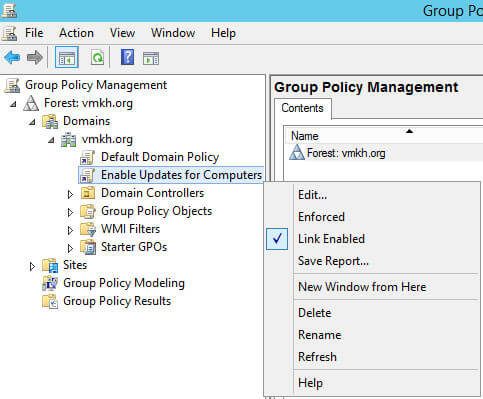This screenshot has width=483, height=399.
Task: Collapse the Domains node
Action: pos(32,122)
